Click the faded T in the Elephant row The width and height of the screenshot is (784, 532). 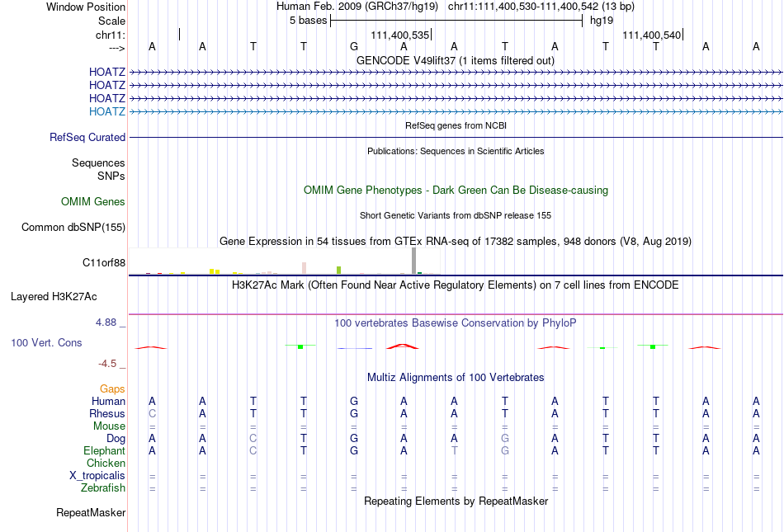coord(454,450)
